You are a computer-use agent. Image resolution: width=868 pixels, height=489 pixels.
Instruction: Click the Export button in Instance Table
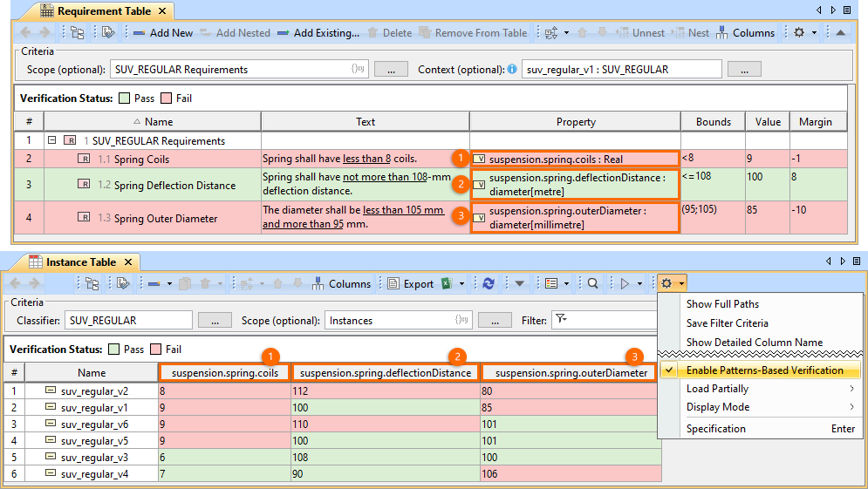pos(411,283)
